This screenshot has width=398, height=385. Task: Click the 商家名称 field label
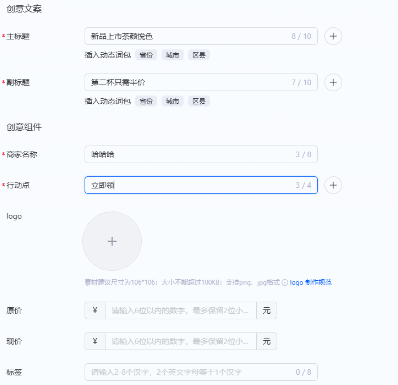click(x=22, y=154)
